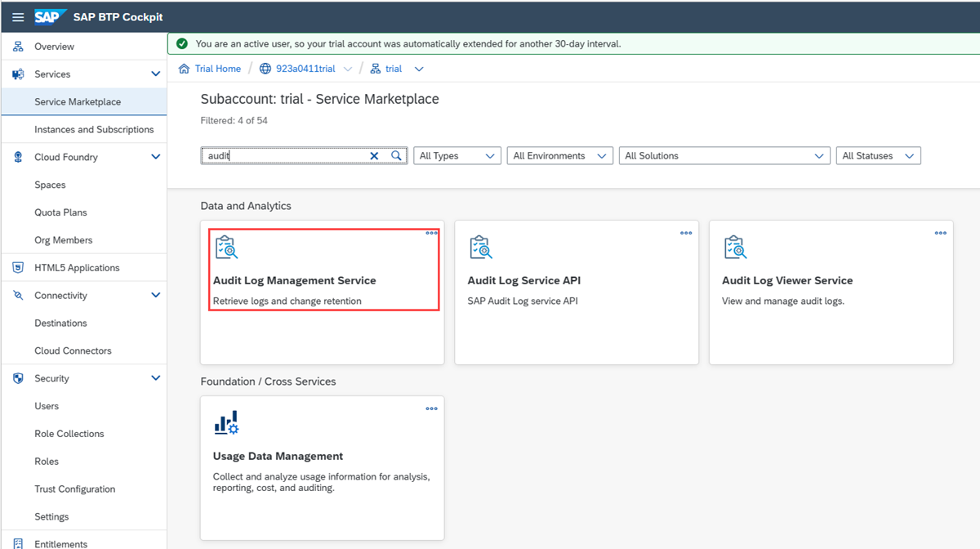
Task: Click the 923a0411trial breadcrumb link
Action: (305, 69)
